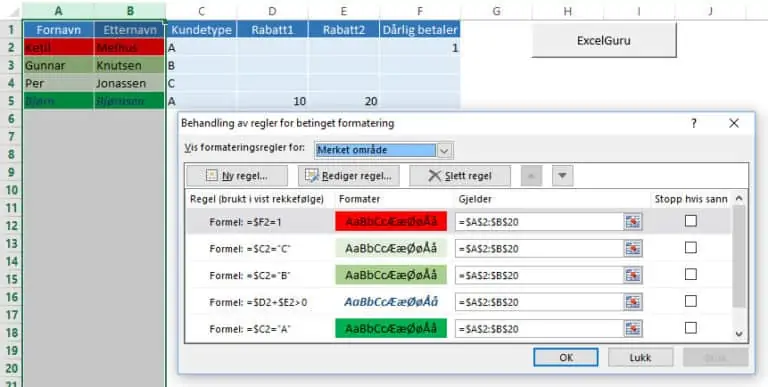Click blue italic format preview for =$D2+$E2>0
The height and width of the screenshot is (387, 768).
pyautogui.click(x=391, y=302)
